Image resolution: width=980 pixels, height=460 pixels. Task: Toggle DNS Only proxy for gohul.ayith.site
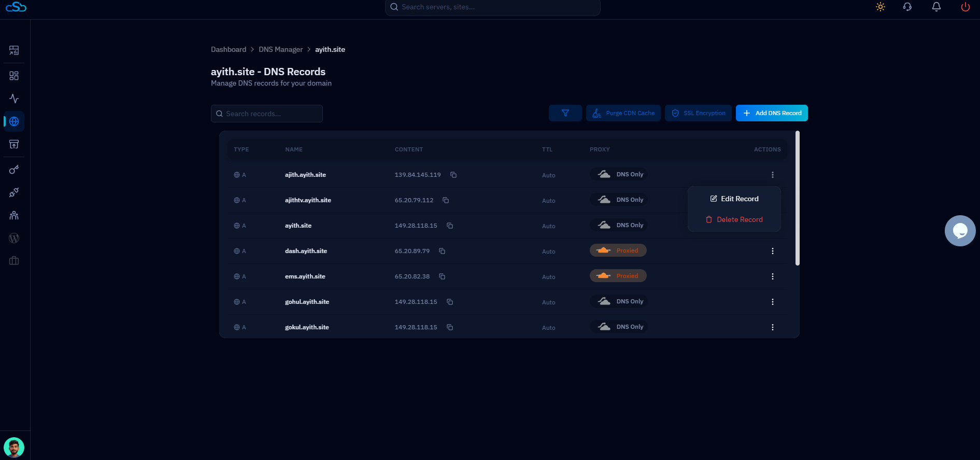pyautogui.click(x=620, y=301)
